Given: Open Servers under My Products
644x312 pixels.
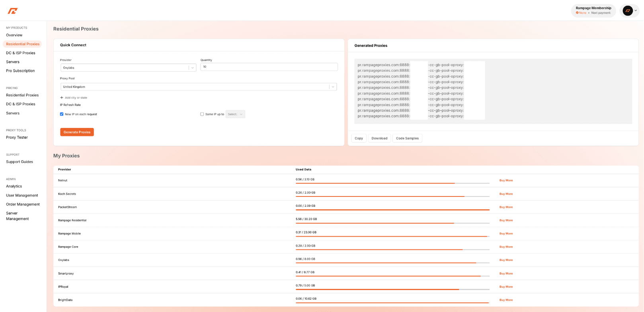Looking at the screenshot, I should coord(13,62).
